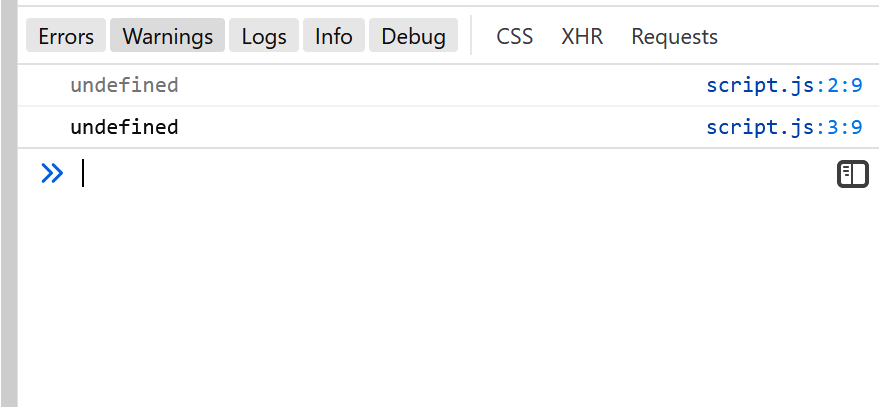
Task: Select the black undefined output message
Action: 124,127
